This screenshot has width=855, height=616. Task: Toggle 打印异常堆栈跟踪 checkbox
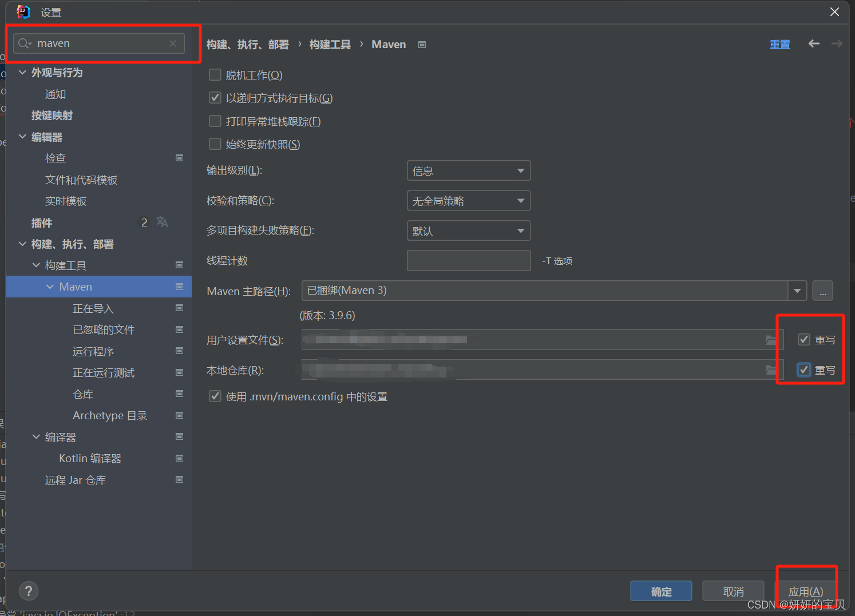coord(215,121)
